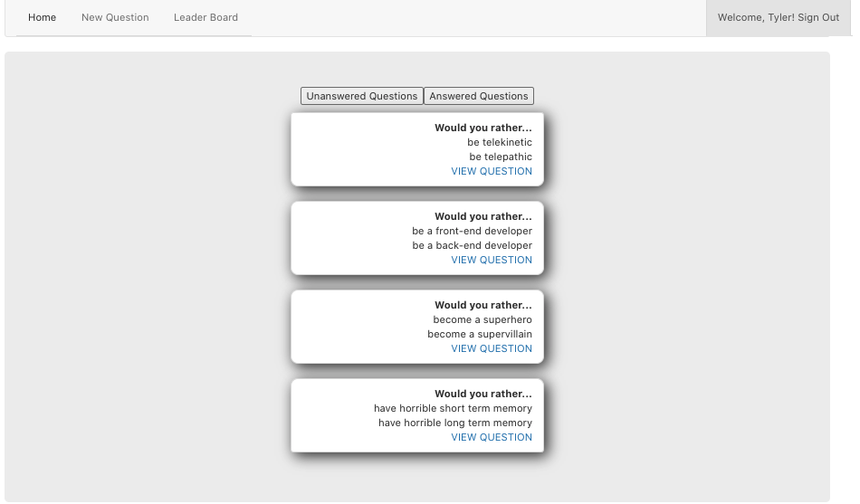
Task: Switch to the Answered Questions list
Action: [x=478, y=96]
